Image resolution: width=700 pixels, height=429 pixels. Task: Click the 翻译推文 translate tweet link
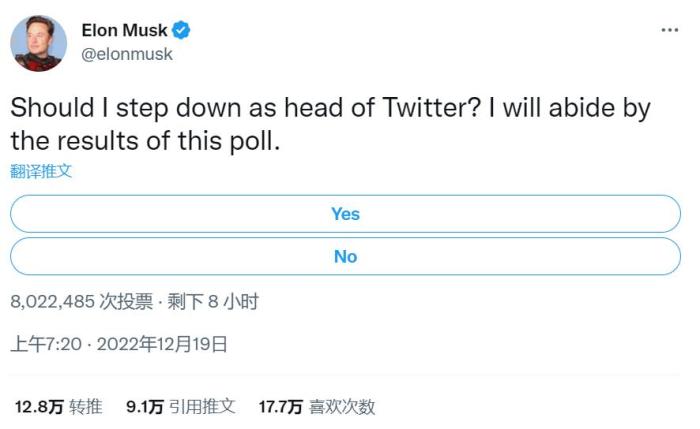(41, 171)
